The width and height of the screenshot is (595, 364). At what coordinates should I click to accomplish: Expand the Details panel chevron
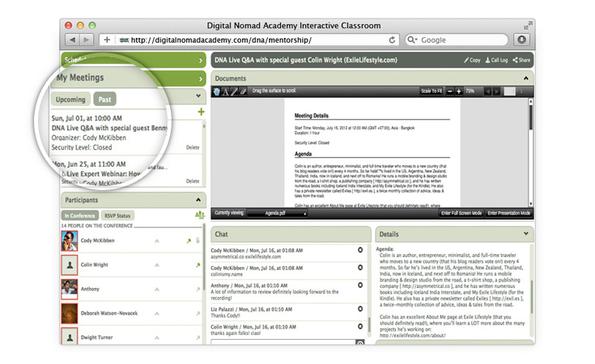(x=526, y=234)
